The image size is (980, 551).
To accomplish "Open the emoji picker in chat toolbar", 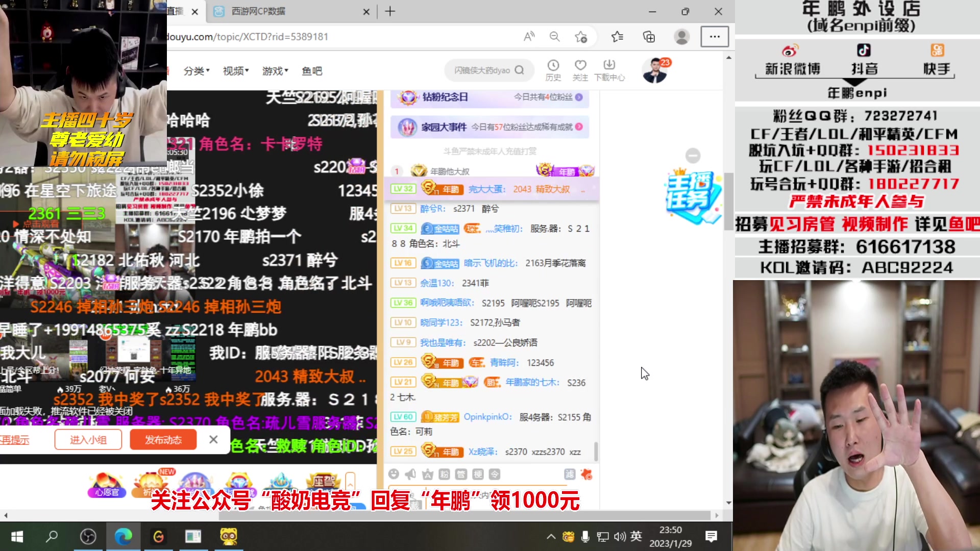I will point(394,474).
